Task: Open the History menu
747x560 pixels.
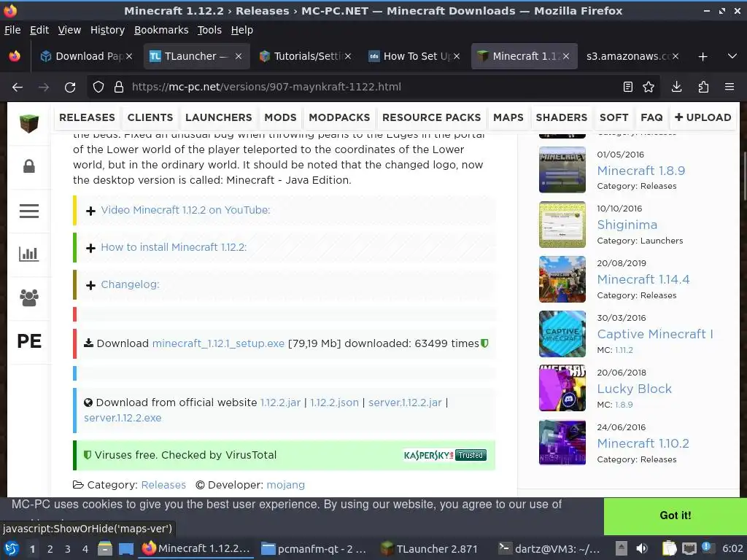Action: [107, 30]
